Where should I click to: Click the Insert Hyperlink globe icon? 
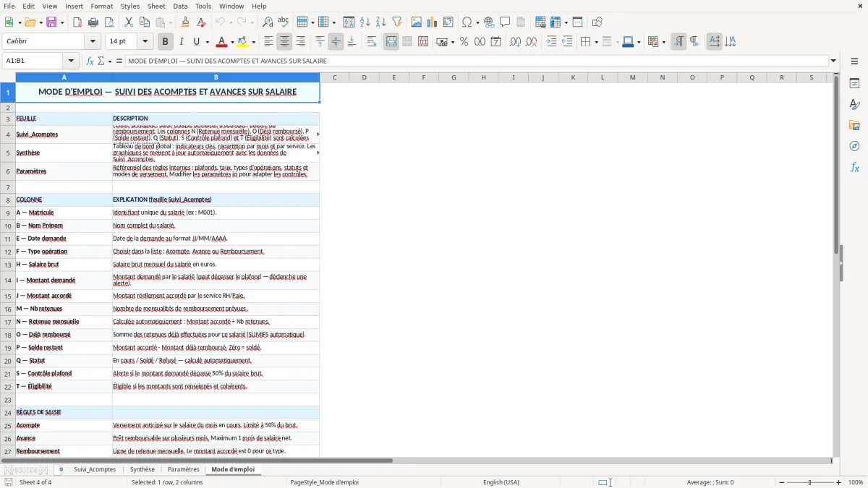click(490, 22)
